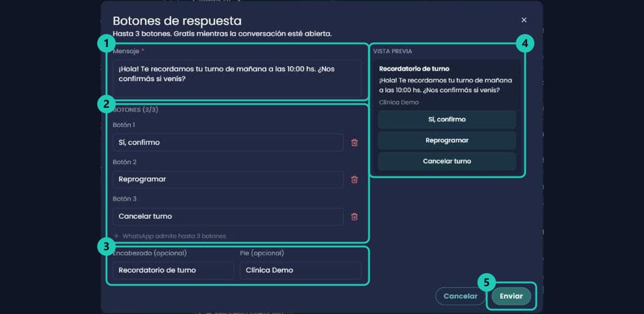
Task: Click the Cancelar button
Action: (461, 296)
